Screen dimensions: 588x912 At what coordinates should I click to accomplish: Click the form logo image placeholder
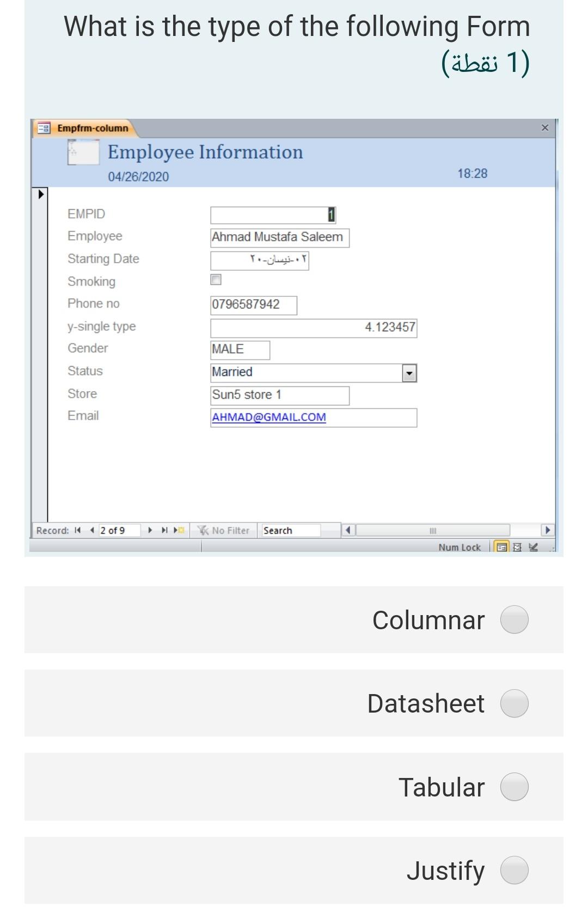point(83,152)
